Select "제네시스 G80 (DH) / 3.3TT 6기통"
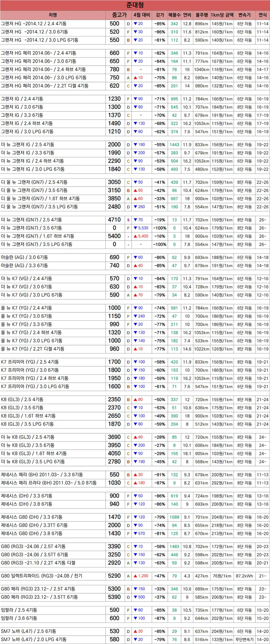270x644 pixels. (53, 525)
